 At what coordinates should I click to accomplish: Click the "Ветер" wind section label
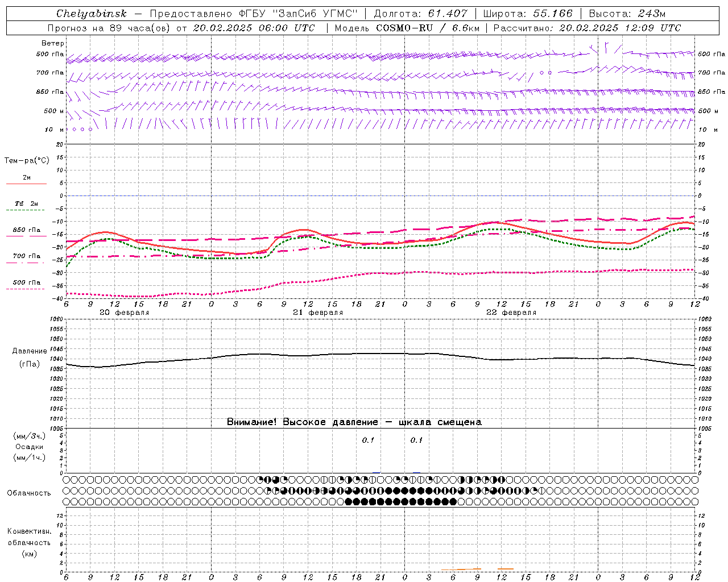[x=53, y=43]
